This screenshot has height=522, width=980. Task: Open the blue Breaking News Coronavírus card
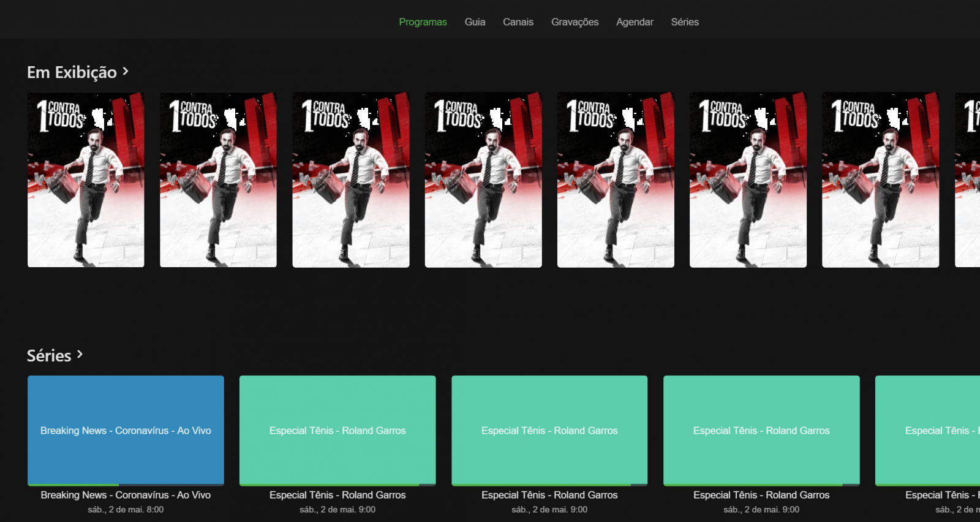coord(126,429)
